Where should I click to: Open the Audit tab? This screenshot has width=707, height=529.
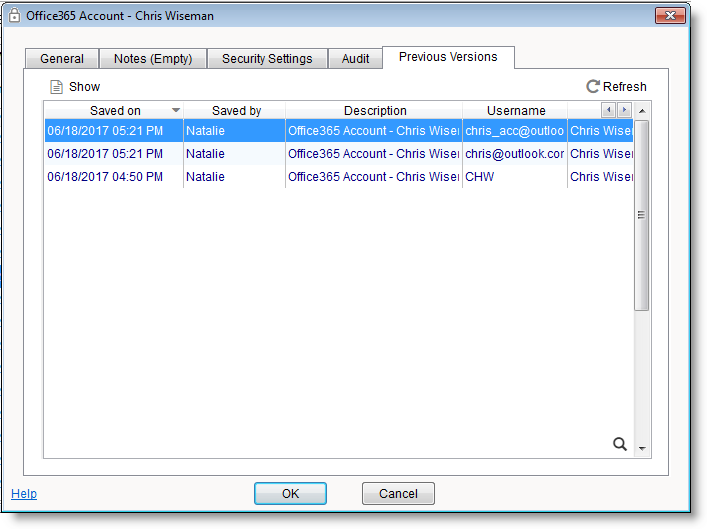(355, 59)
